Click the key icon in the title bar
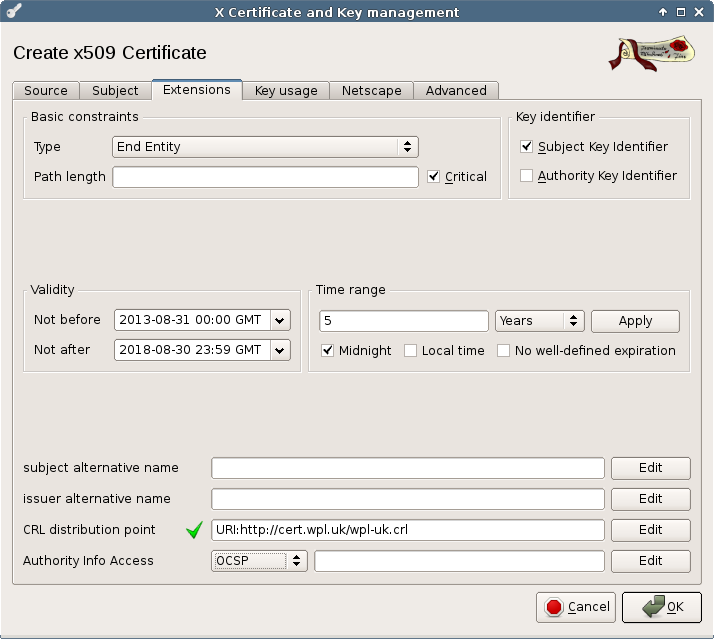This screenshot has height=639, width=714. [x=14, y=12]
